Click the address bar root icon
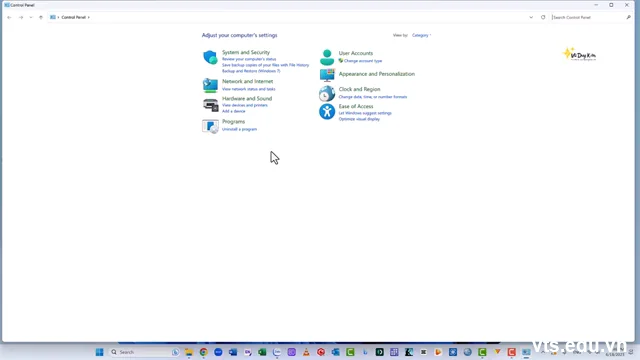 point(53,17)
